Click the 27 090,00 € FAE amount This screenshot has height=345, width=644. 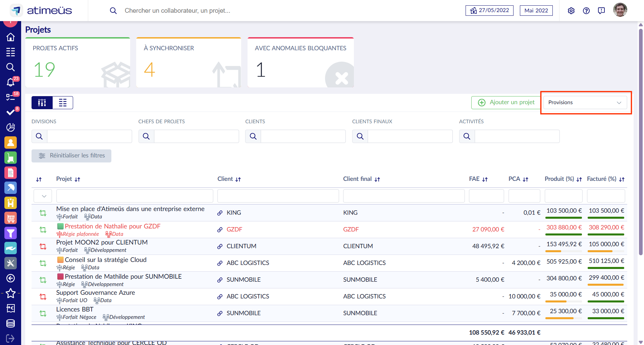click(x=488, y=229)
